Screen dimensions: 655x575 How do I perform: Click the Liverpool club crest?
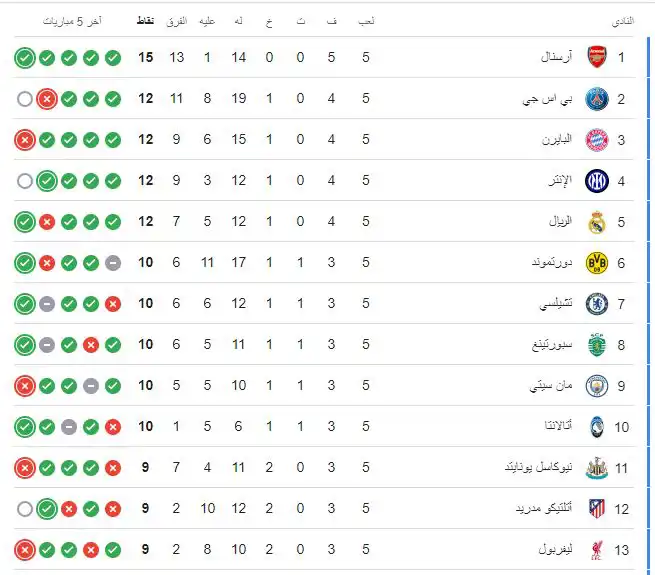[597, 550]
